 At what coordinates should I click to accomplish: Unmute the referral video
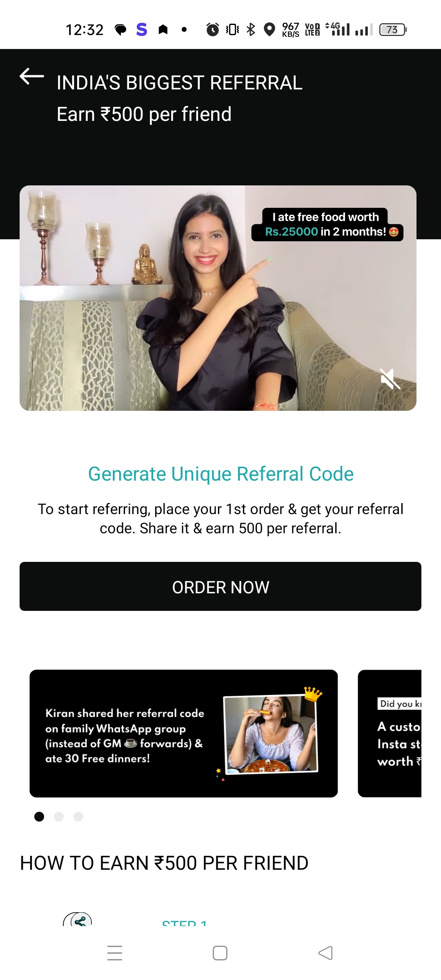[x=390, y=379]
